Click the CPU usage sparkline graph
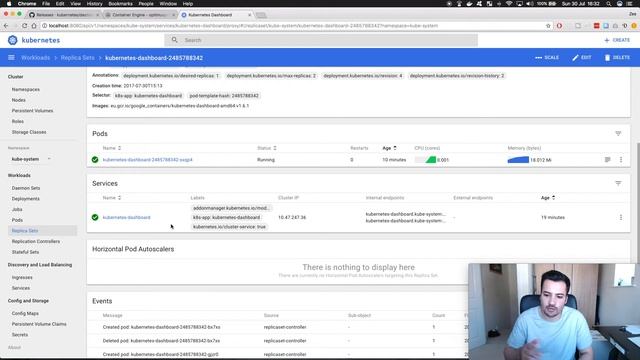Image resolution: width=640 pixels, height=360 pixels. pyautogui.click(x=425, y=160)
